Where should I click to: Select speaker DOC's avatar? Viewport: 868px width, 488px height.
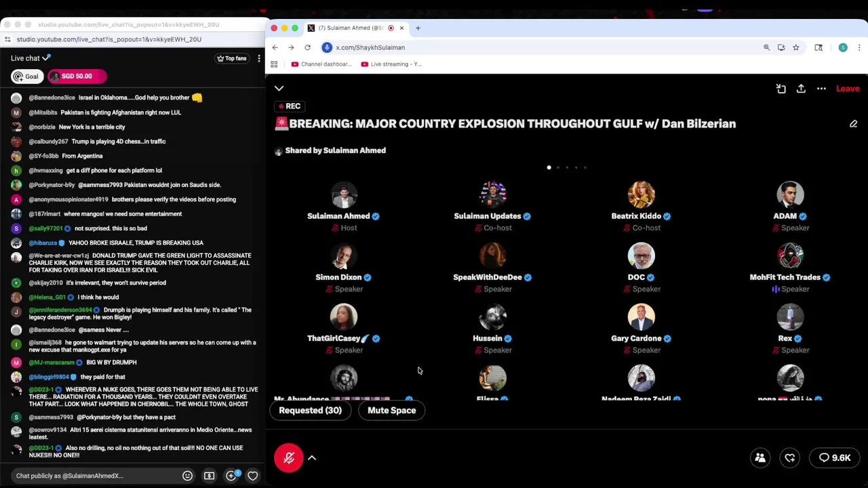(x=641, y=256)
